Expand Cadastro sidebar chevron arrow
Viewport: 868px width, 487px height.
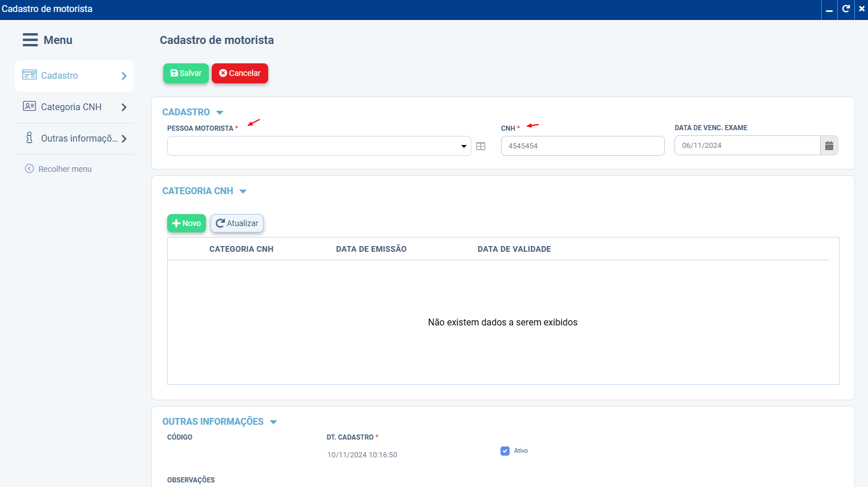(124, 76)
